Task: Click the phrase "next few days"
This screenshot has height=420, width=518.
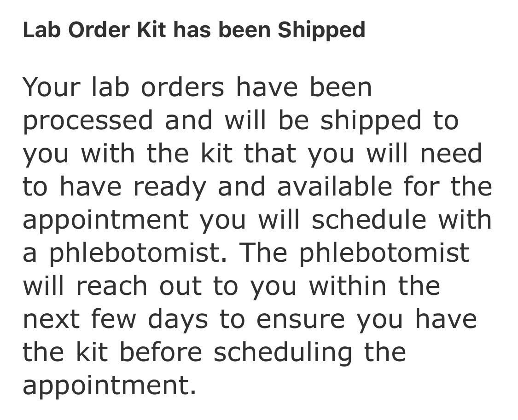Action: [115, 319]
